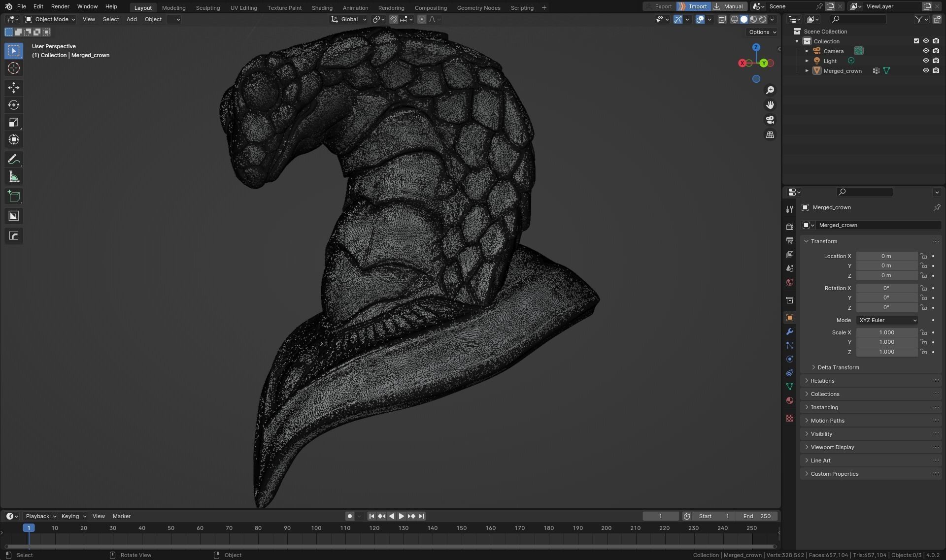
Task: Select the Add Cube tool
Action: [14, 197]
